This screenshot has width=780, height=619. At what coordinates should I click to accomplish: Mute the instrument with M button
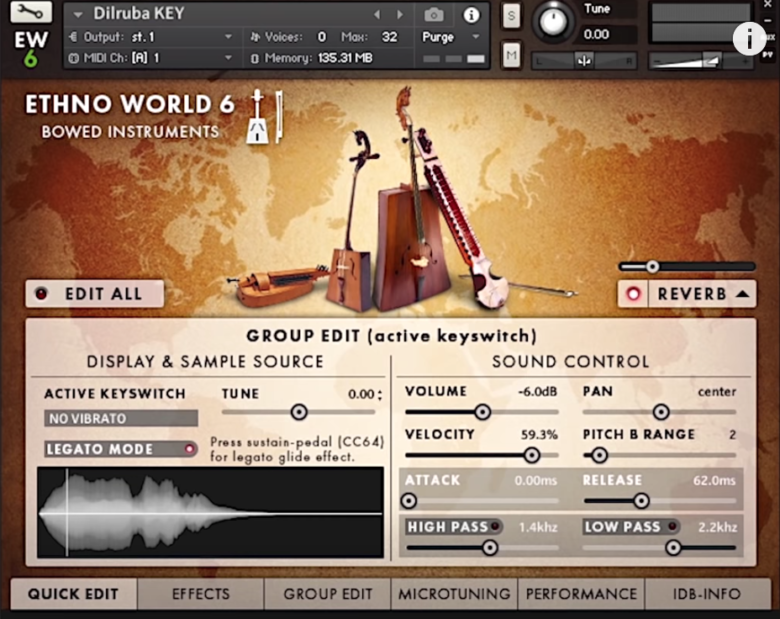click(x=511, y=54)
